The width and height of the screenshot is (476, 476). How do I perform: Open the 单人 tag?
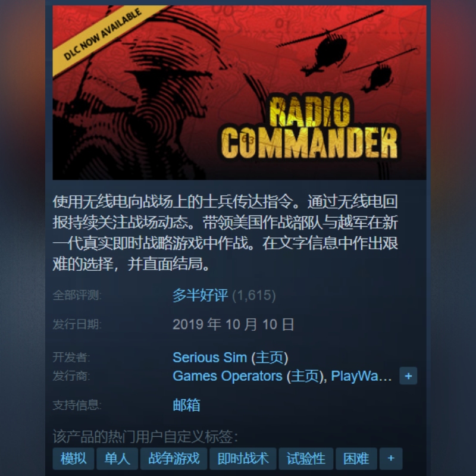(117, 458)
